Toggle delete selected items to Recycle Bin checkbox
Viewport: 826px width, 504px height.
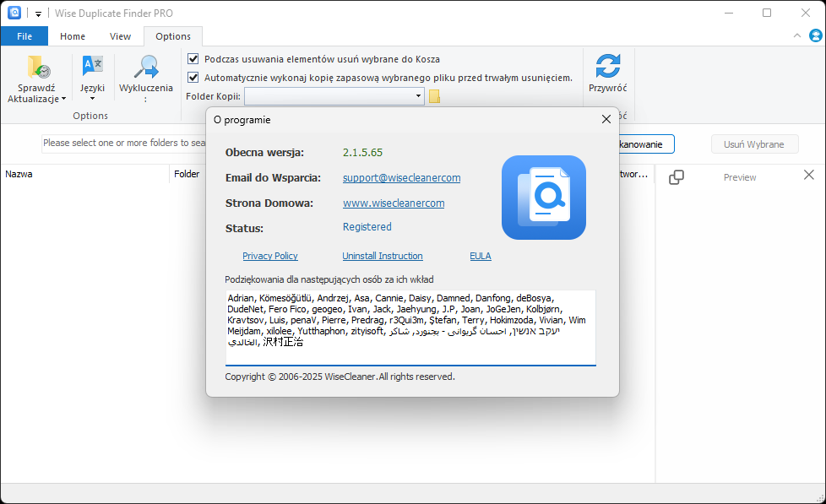click(x=193, y=59)
